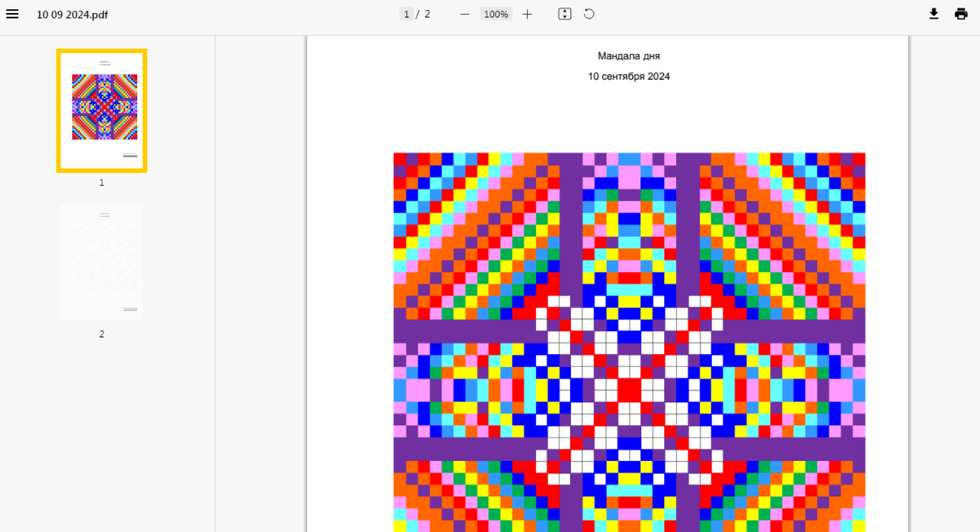Click the thumbnail label "2"
The image size is (980, 532).
[x=101, y=334]
